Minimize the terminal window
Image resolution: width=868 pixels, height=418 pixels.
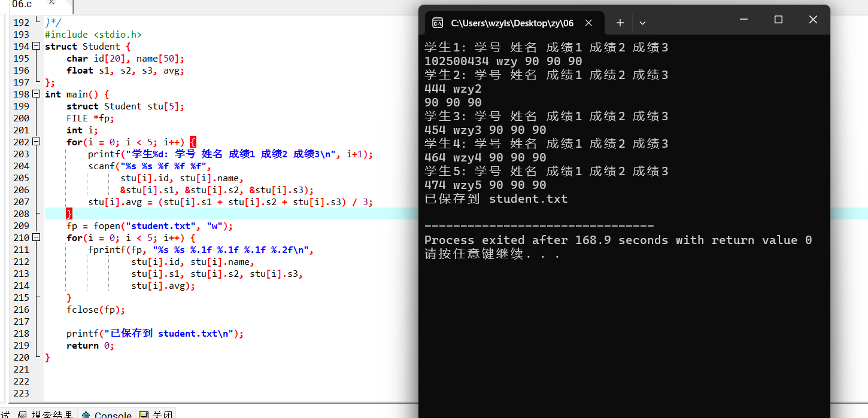(x=743, y=20)
